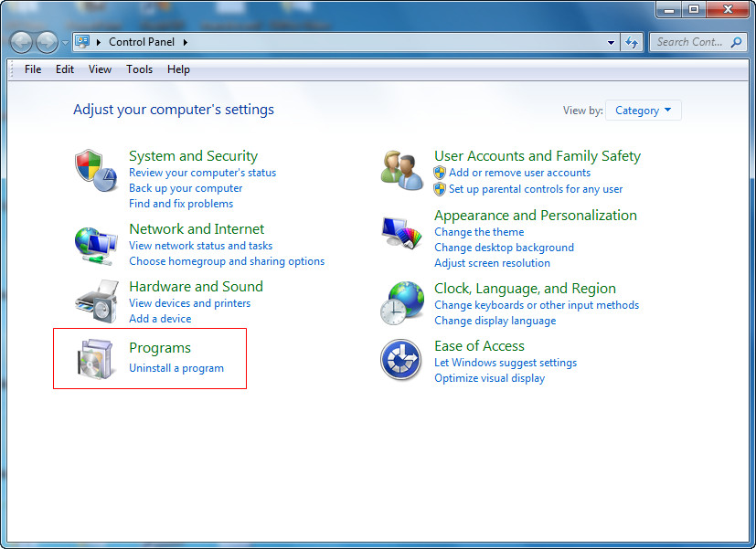This screenshot has width=756, height=549.
Task: Click Change desktop background
Action: pos(505,248)
